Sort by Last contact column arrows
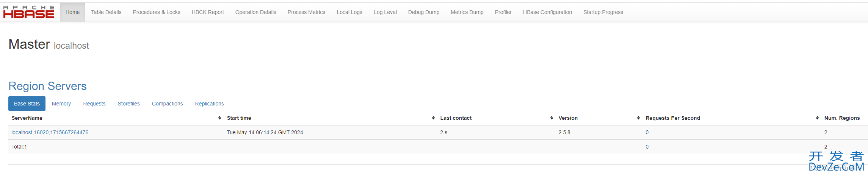The image size is (868, 175). click(x=552, y=118)
